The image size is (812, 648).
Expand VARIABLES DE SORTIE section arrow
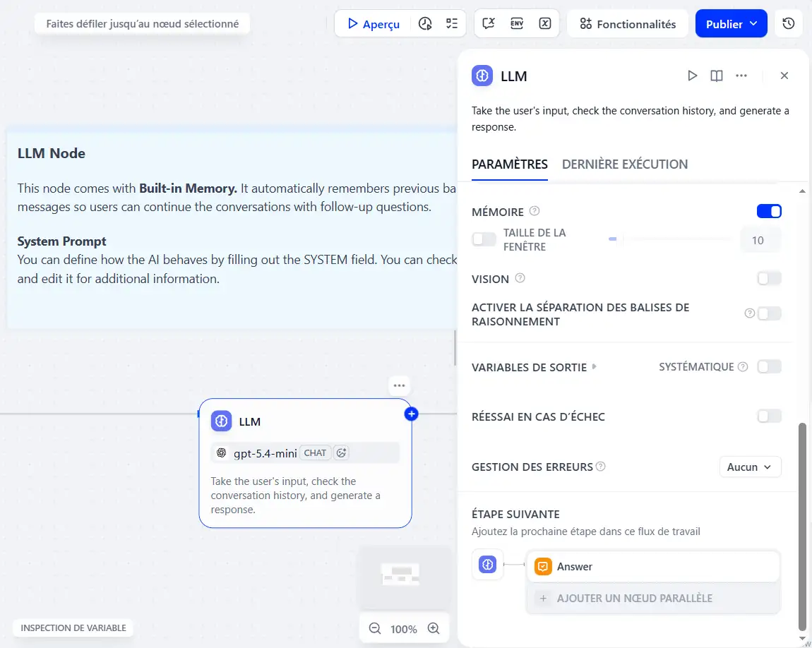(595, 366)
